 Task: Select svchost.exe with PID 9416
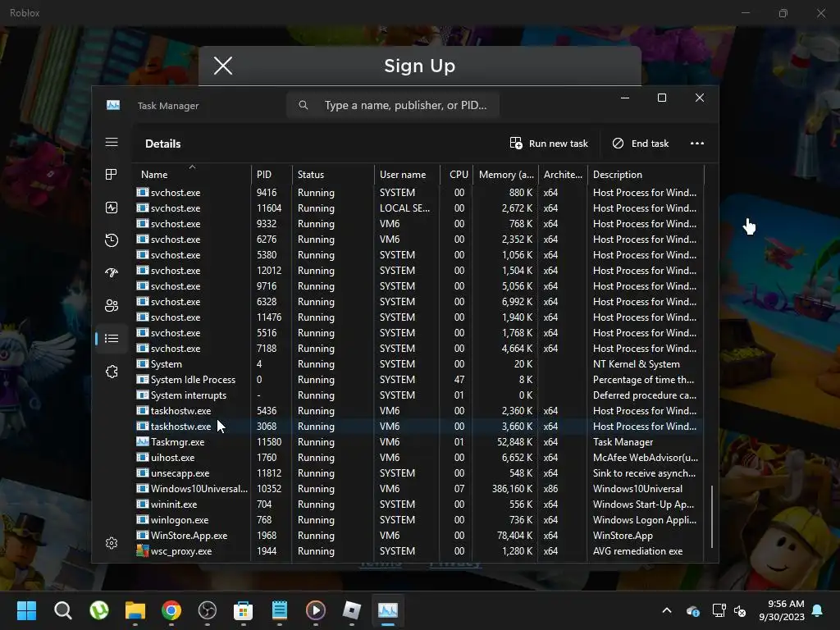click(x=419, y=192)
